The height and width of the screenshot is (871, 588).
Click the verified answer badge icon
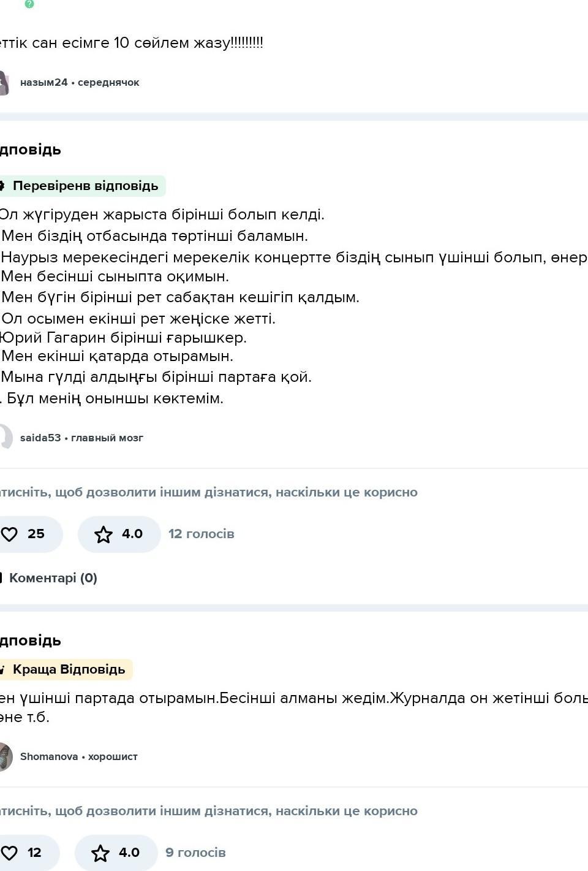(2, 186)
